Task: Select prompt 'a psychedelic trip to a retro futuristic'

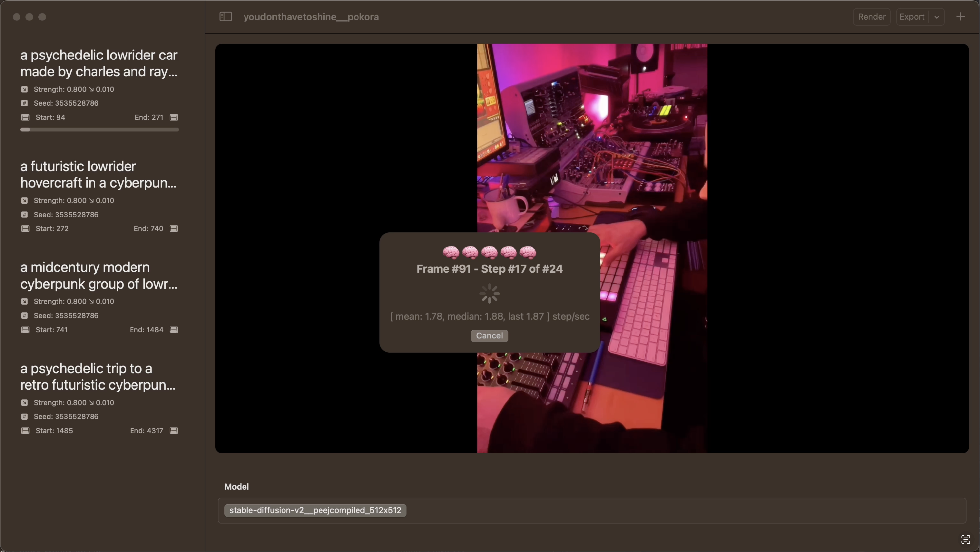Action: click(98, 376)
